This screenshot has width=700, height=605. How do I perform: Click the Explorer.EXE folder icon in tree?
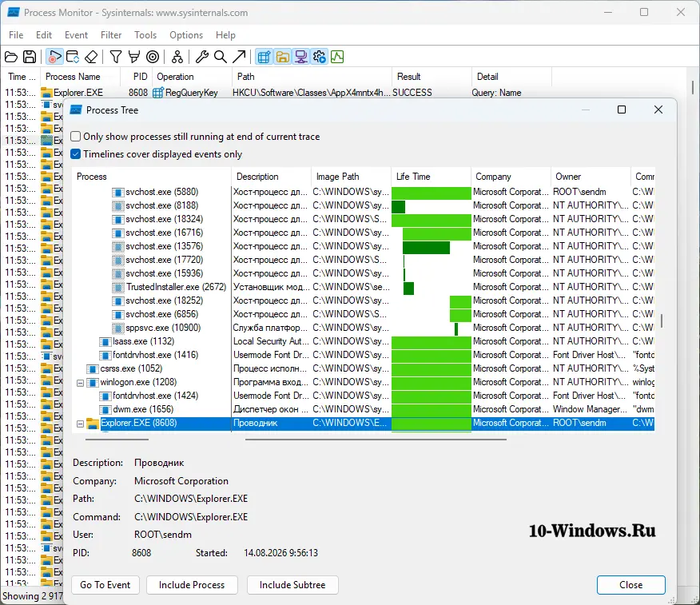click(93, 424)
